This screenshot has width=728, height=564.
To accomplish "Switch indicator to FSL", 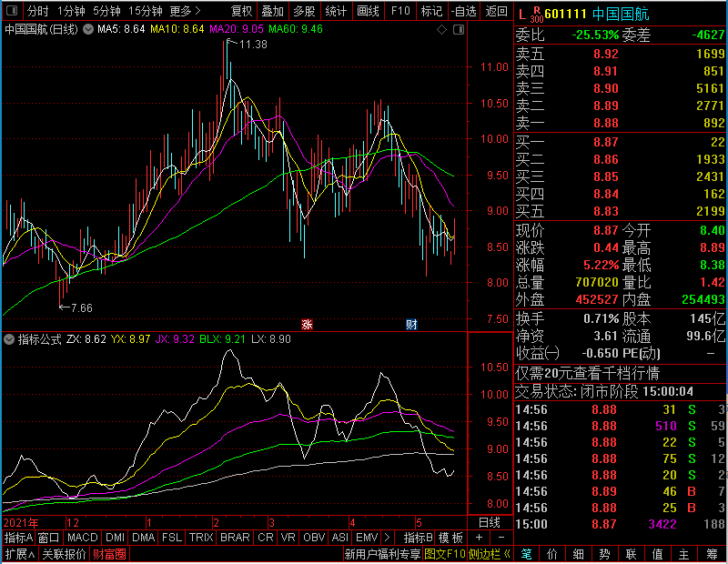I will click(172, 538).
